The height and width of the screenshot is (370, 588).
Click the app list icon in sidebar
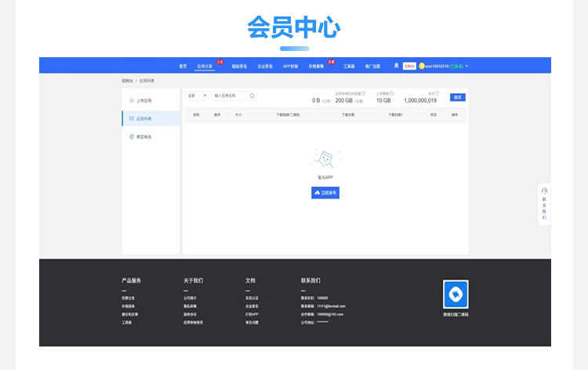(x=132, y=118)
